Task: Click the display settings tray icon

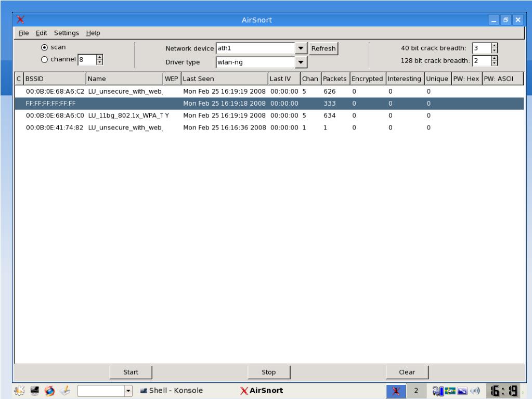Action: [x=462, y=391]
